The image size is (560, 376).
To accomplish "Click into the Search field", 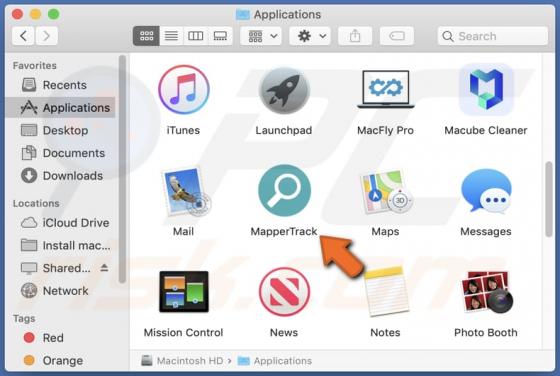I will click(492, 36).
